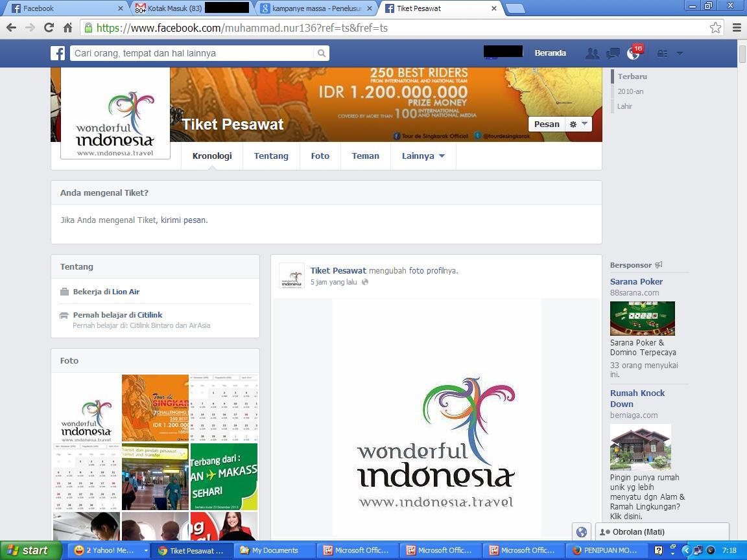This screenshot has height=560, width=747.
Task: Click the Beranda link
Action: [x=551, y=53]
